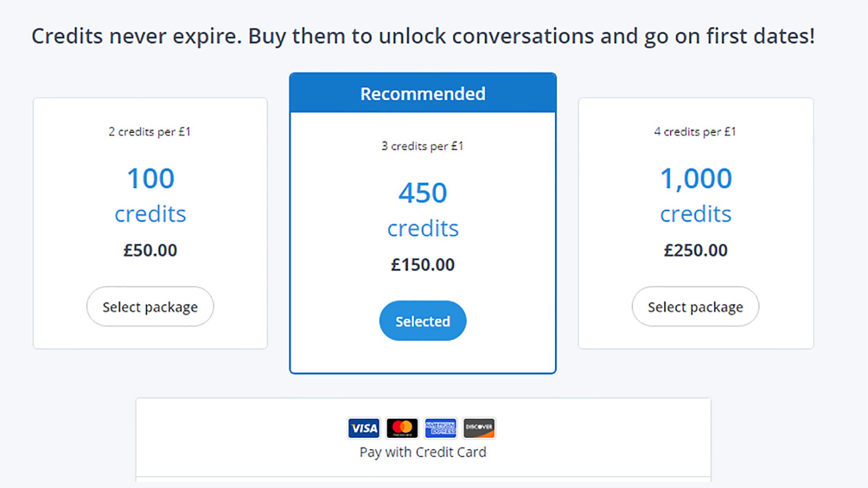Click the Visa card icon
Viewport: 868px width, 488px height.
pos(364,428)
